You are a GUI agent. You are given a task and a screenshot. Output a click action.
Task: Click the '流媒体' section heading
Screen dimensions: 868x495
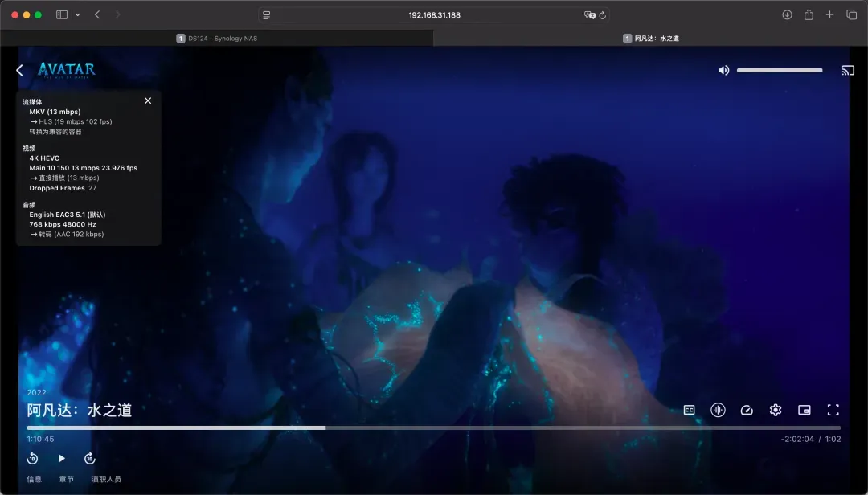32,102
